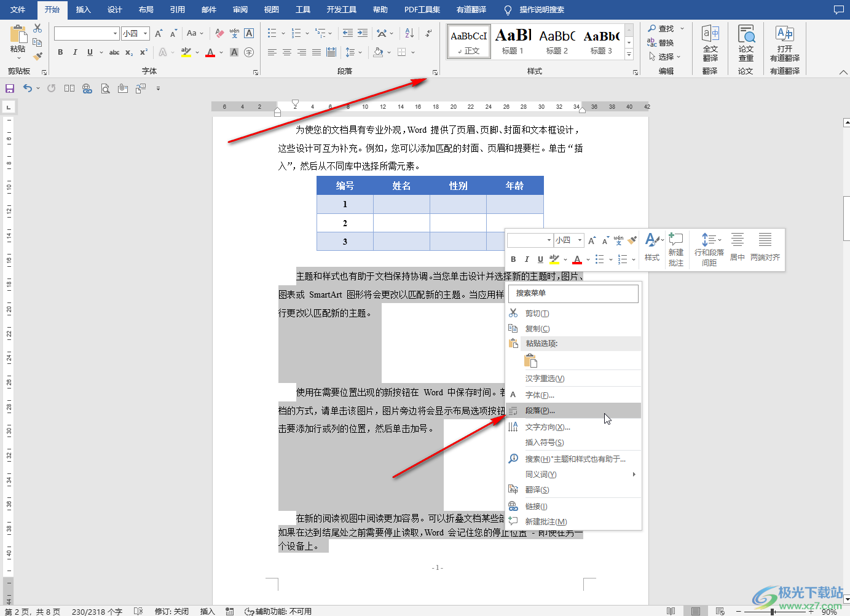The image size is (850, 616).
Task: Click Copy in the context menu
Action: coord(573,329)
